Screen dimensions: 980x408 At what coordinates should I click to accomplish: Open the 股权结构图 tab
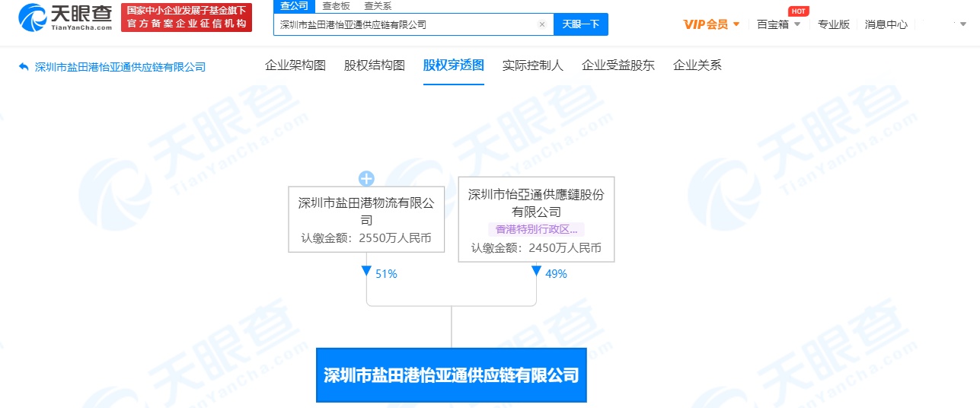[x=375, y=65]
